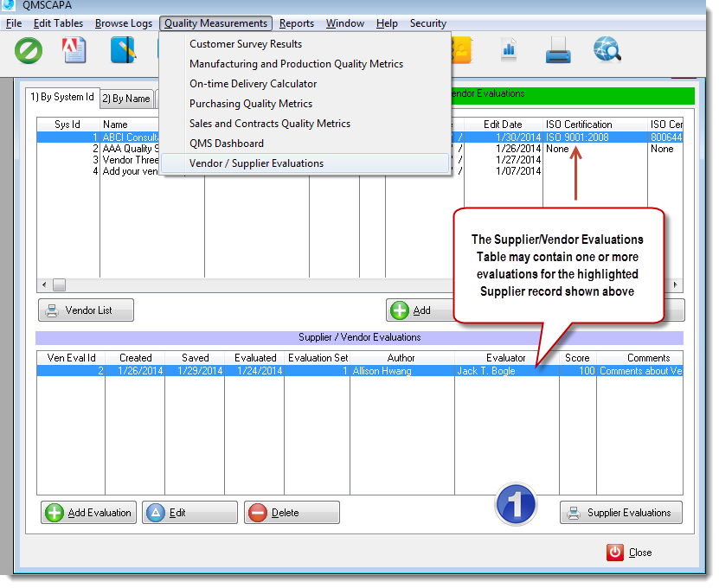Click the red Close button
Image resolution: width=719 pixels, height=588 pixels.
pos(630,553)
